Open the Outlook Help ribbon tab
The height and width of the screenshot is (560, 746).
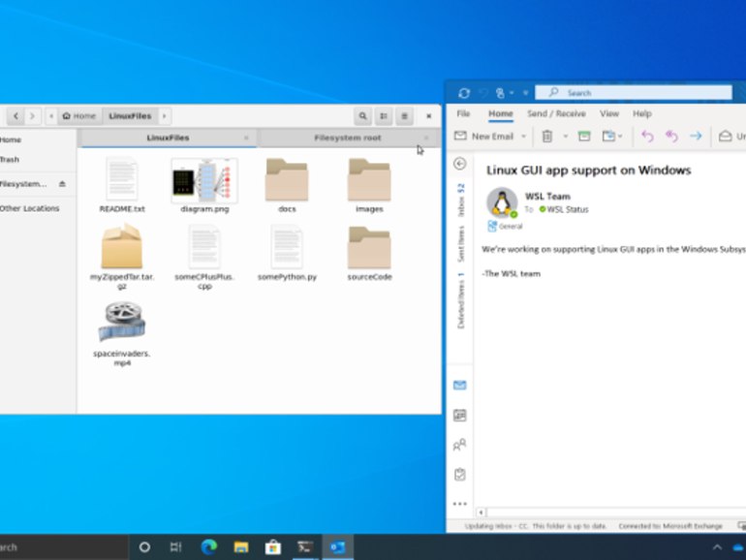(641, 113)
